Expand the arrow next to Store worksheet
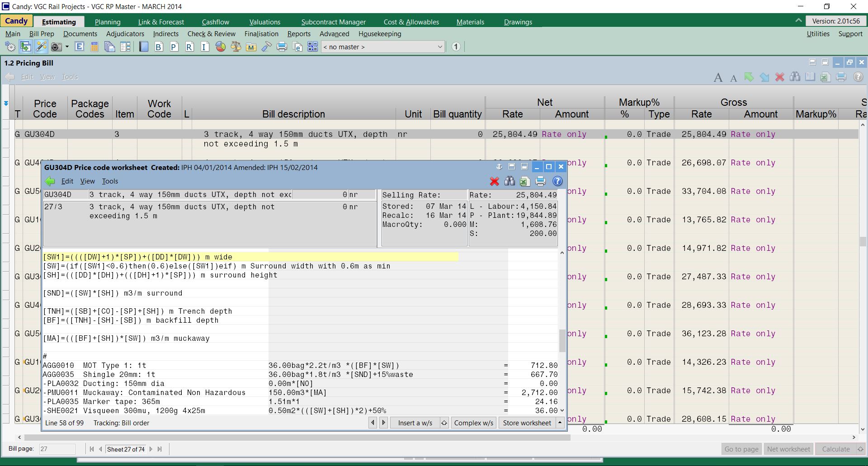 pyautogui.click(x=560, y=423)
